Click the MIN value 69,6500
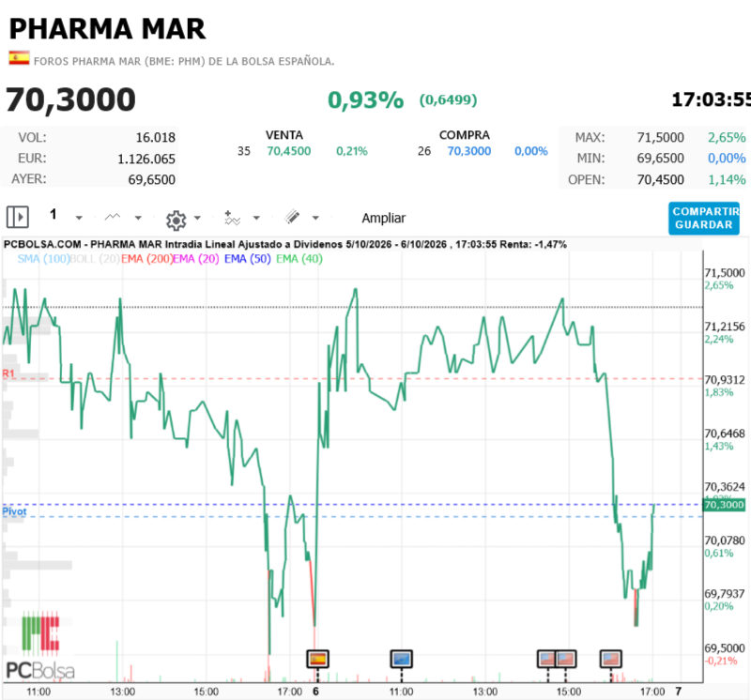The height and width of the screenshot is (700, 751). [660, 158]
